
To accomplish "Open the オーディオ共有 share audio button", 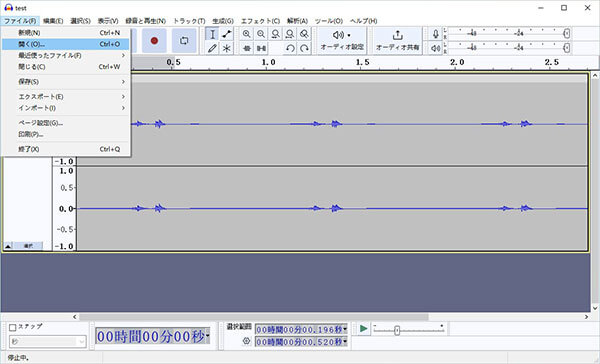I will pyautogui.click(x=398, y=41).
